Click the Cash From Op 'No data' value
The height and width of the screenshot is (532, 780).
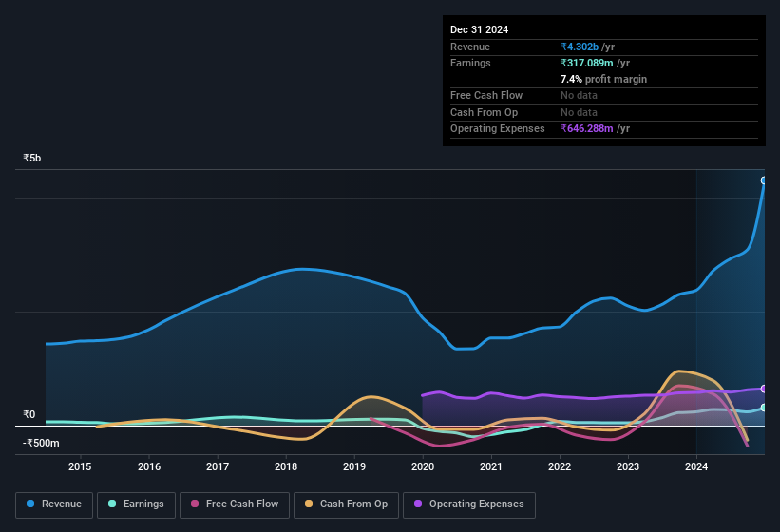579,112
